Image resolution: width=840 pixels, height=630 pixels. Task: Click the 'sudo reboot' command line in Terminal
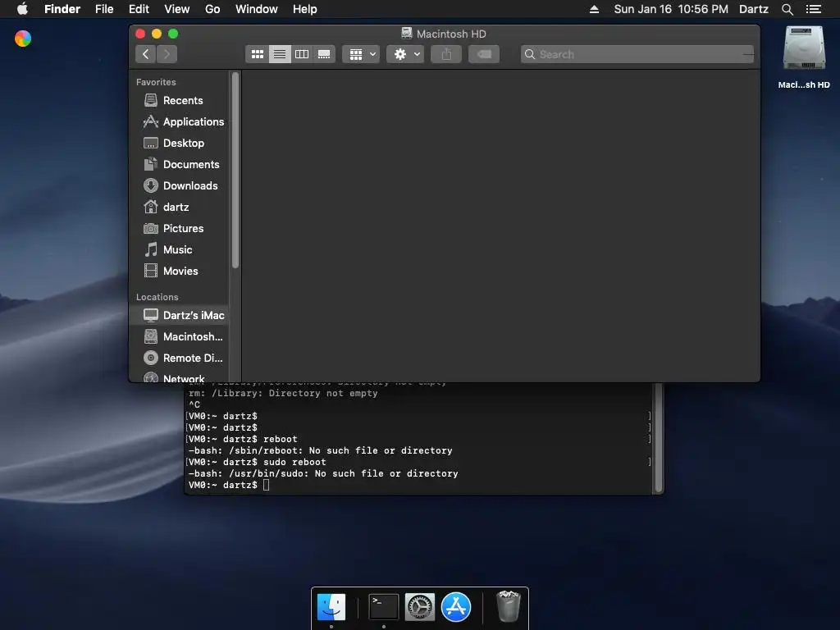257,462
